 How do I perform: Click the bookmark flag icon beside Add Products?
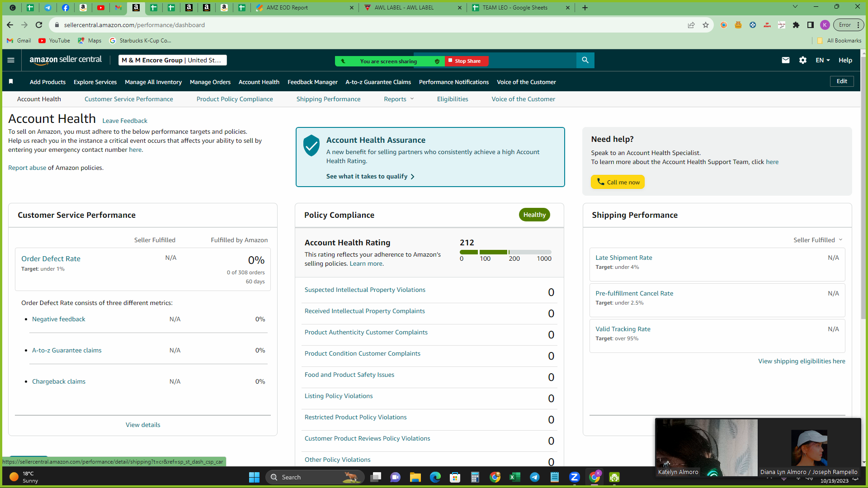coord(11,81)
